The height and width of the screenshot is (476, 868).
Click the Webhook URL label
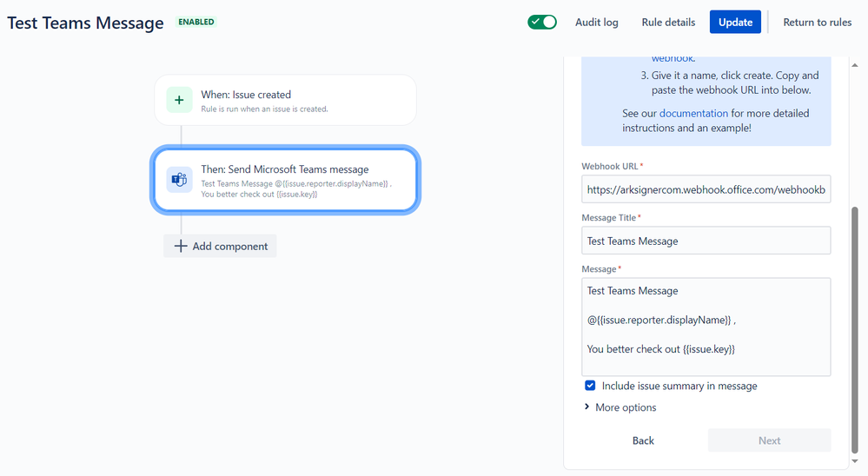609,166
